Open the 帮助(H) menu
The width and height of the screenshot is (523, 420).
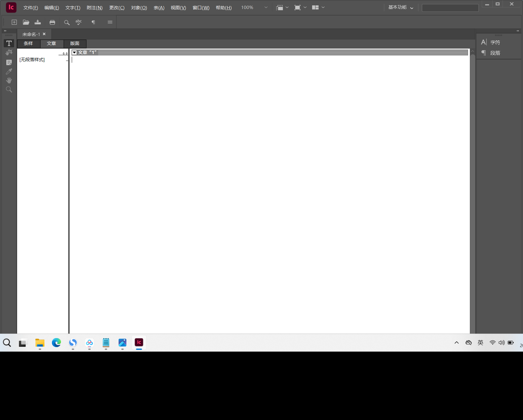(224, 8)
